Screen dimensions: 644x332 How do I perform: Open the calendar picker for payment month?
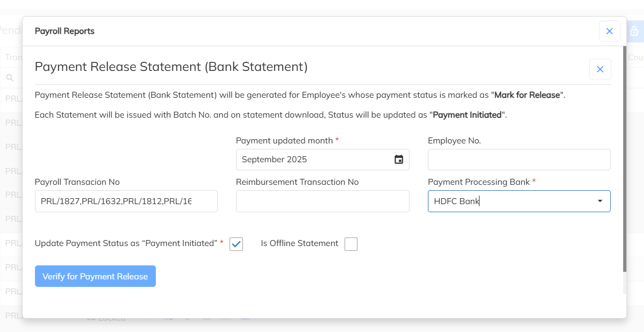click(398, 160)
